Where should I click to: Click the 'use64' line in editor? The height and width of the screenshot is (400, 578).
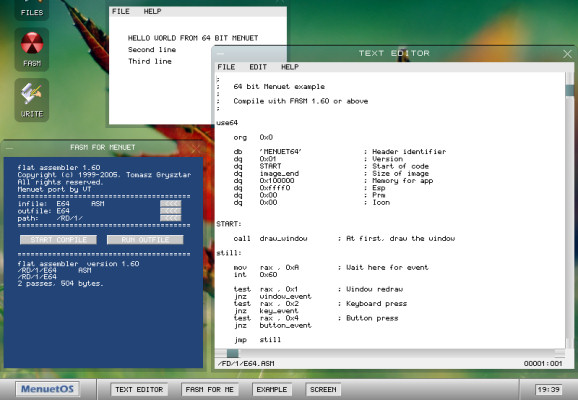click(227, 123)
